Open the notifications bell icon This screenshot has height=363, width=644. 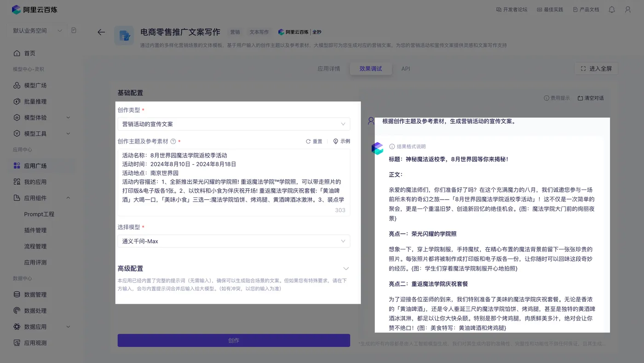612,10
